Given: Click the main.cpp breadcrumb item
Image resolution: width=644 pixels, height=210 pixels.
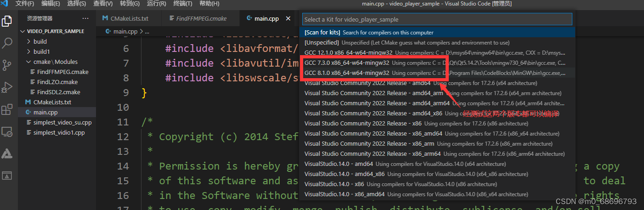Looking at the screenshot, I should click(125, 32).
